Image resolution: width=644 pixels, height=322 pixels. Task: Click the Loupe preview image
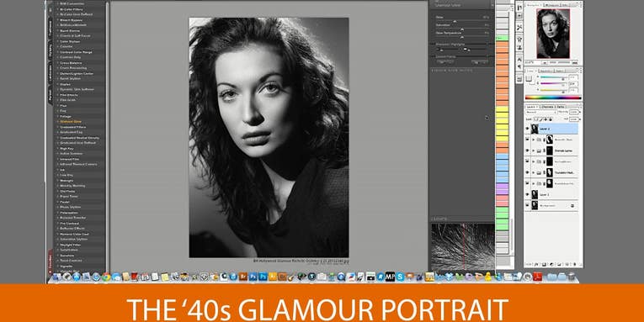click(462, 246)
